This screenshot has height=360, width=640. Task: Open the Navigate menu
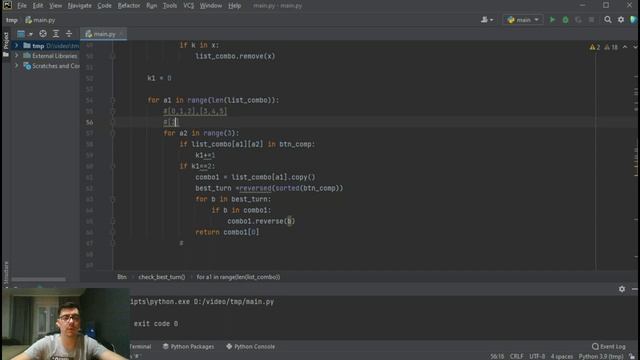pos(80,6)
